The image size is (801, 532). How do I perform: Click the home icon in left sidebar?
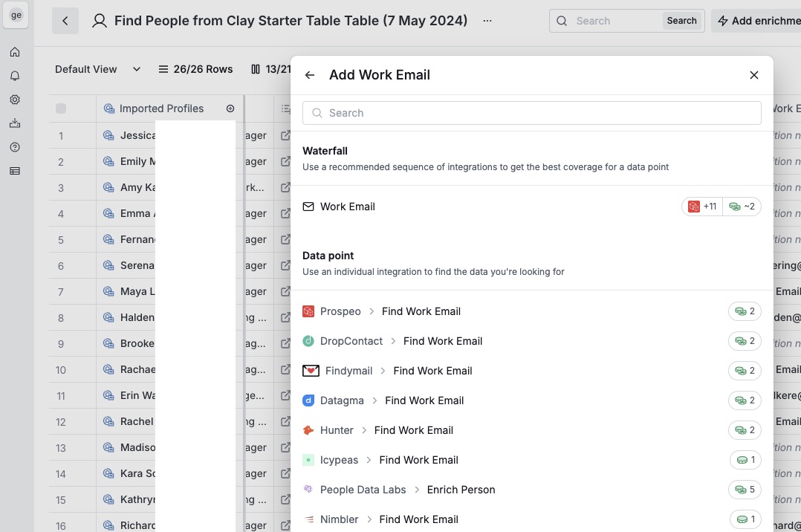(15, 52)
